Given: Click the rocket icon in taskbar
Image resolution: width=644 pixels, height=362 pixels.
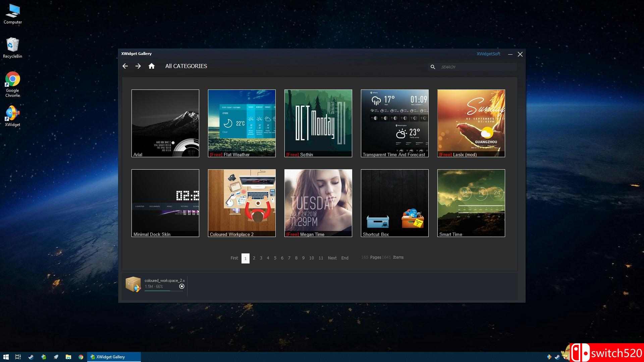Looking at the screenshot, I should [x=56, y=357].
